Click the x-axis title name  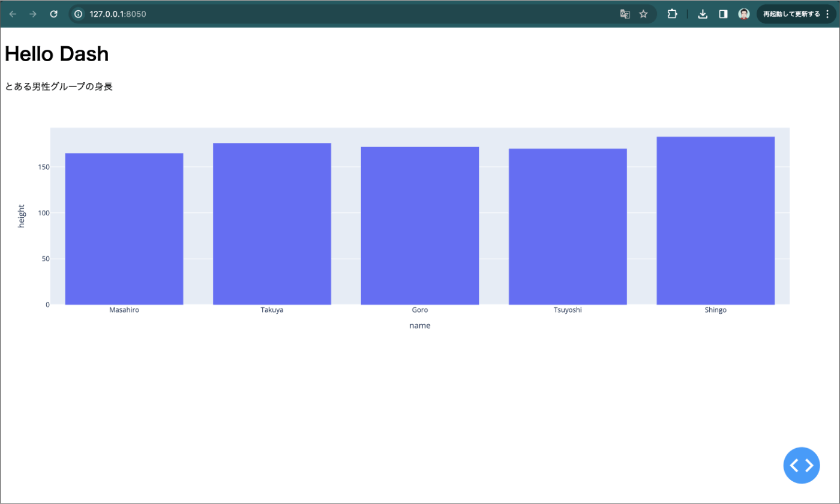tap(420, 326)
